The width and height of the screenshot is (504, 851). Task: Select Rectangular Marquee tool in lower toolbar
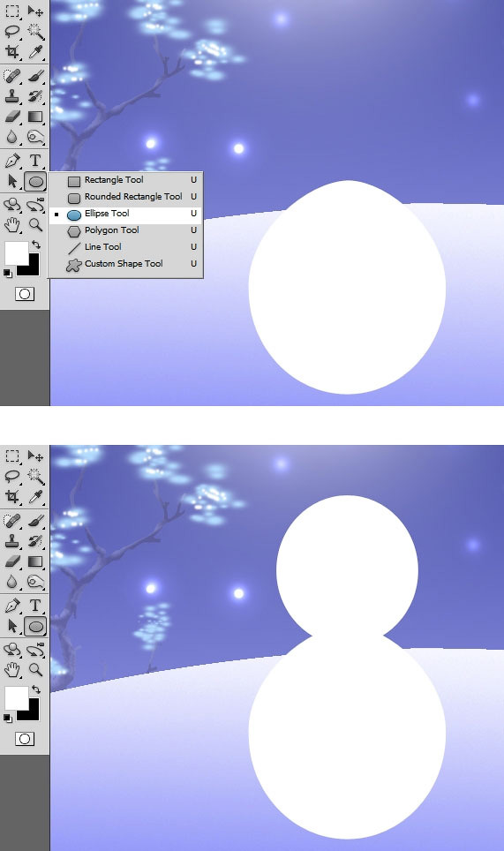click(12, 456)
